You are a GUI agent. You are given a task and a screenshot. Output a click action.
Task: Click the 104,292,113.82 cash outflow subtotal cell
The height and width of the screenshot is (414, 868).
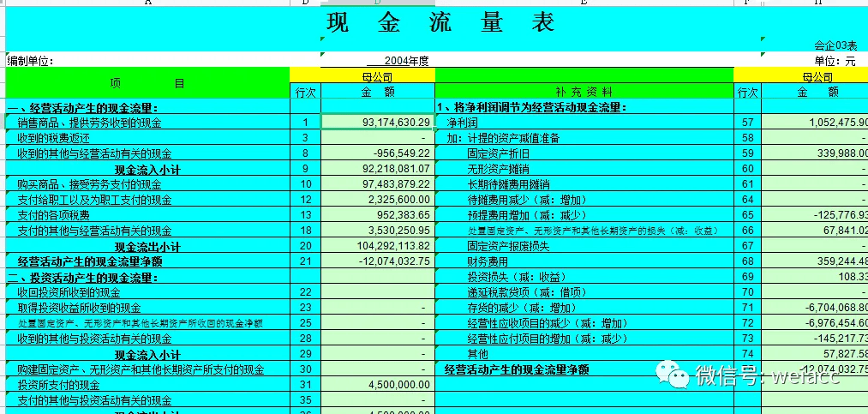[378, 246]
